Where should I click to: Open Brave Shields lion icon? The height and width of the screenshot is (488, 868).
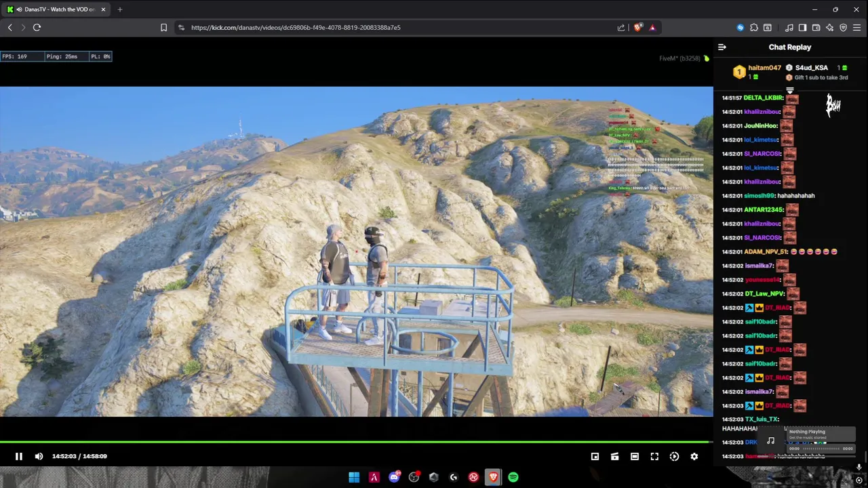coord(637,28)
